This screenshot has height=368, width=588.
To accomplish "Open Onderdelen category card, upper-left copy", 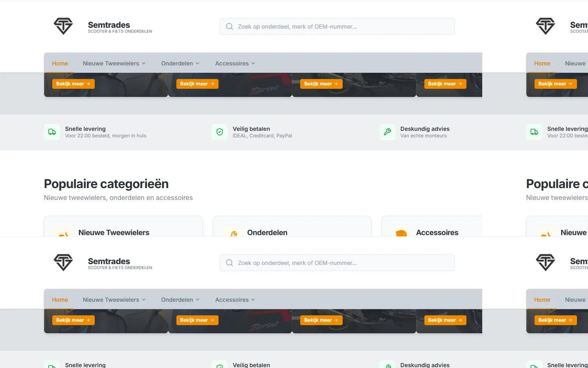I will pyautogui.click(x=292, y=227).
